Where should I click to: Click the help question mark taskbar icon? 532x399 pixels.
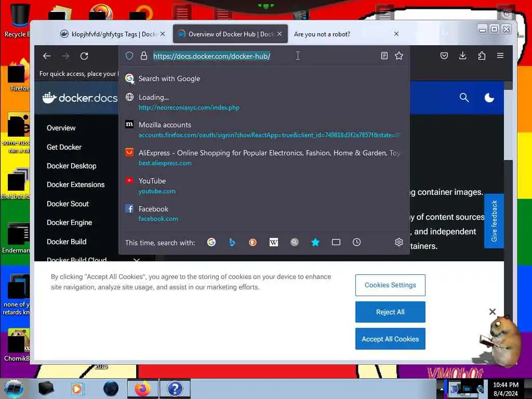coord(175,389)
